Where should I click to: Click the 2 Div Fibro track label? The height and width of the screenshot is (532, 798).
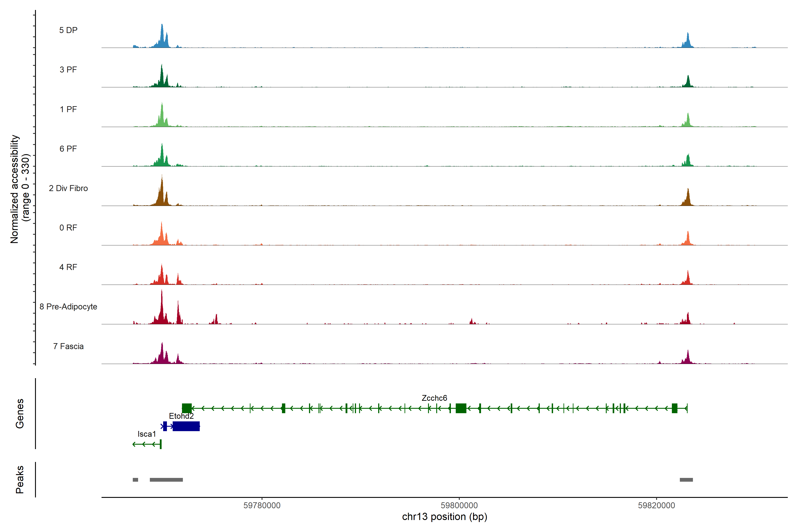pyautogui.click(x=68, y=188)
